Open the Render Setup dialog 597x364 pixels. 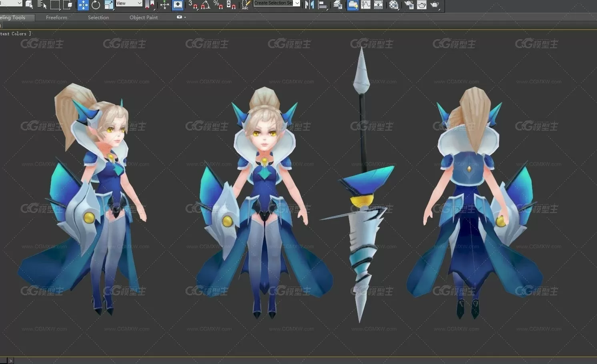[x=409, y=5]
